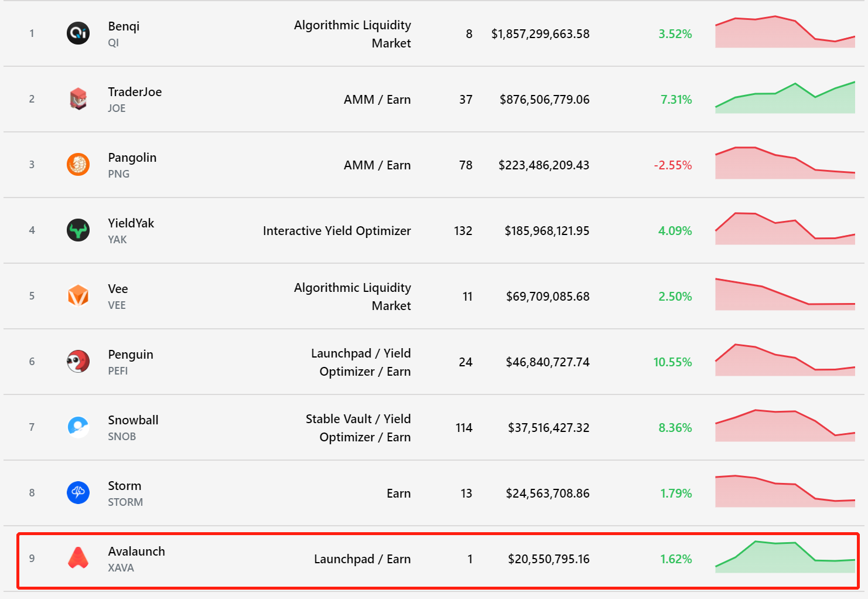Click Penguin's 10.55% change

click(672, 362)
